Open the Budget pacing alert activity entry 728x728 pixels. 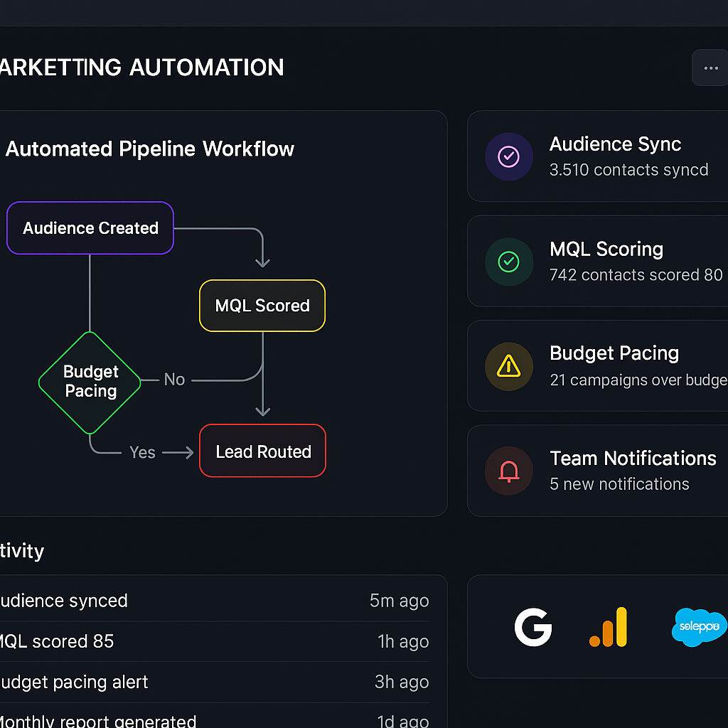[74, 682]
